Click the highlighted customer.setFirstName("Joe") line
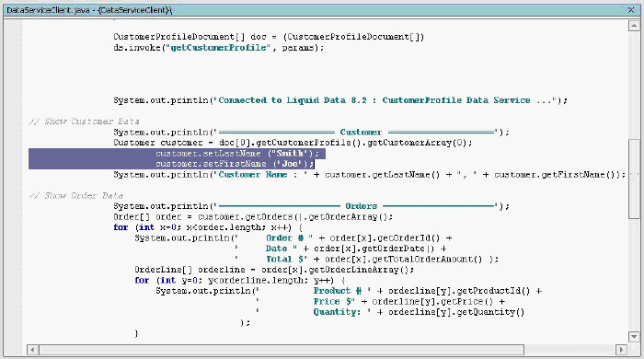 coord(235,164)
